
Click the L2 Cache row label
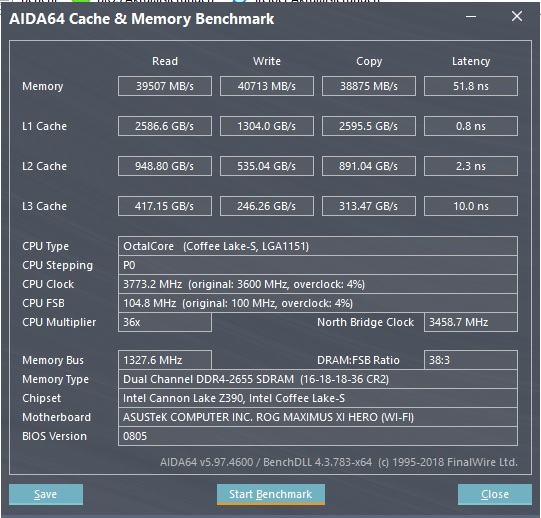coord(44,166)
